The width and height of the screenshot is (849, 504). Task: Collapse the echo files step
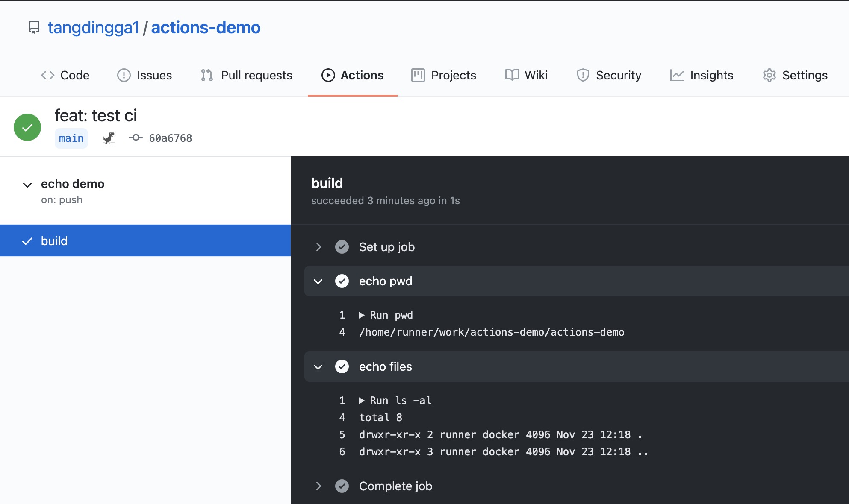pos(318,366)
